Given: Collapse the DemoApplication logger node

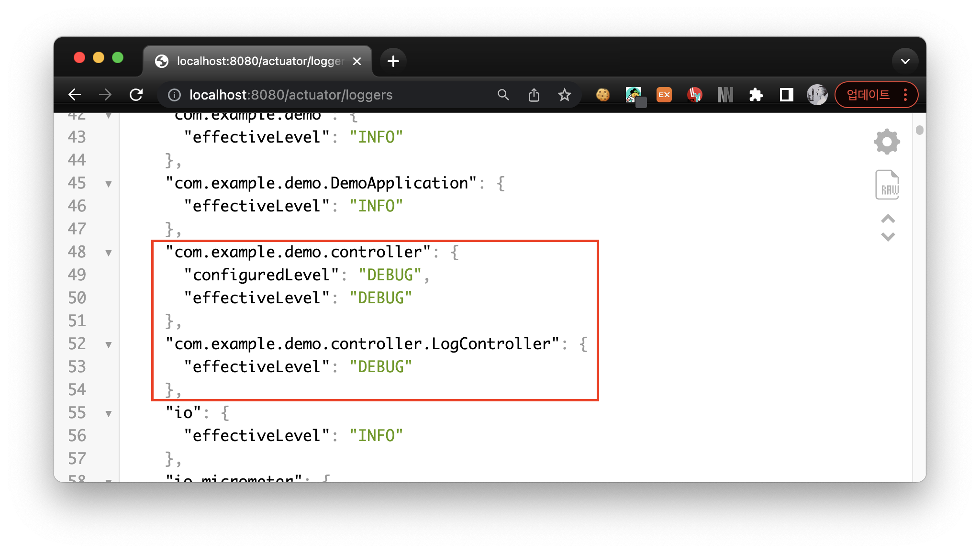Looking at the screenshot, I should [x=109, y=184].
